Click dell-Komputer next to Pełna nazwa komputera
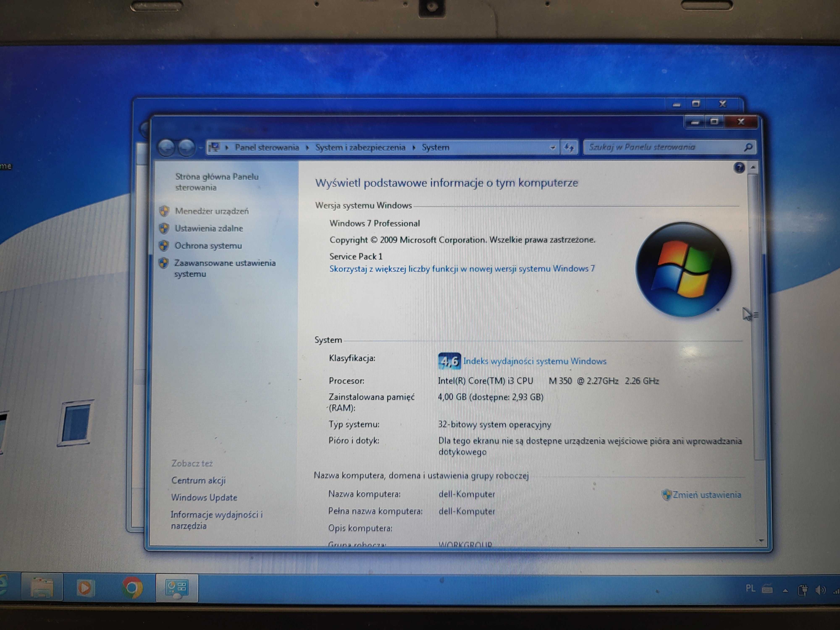Image resolution: width=840 pixels, height=630 pixels. tap(467, 511)
